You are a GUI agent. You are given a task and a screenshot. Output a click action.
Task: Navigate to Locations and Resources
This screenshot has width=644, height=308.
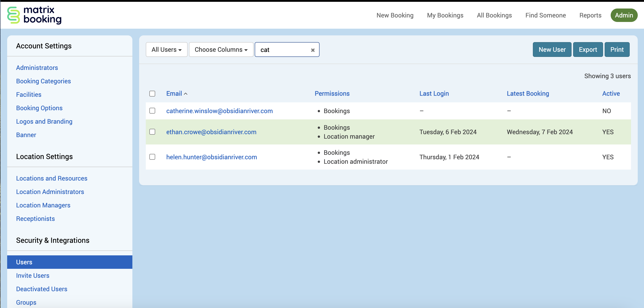tap(51, 178)
